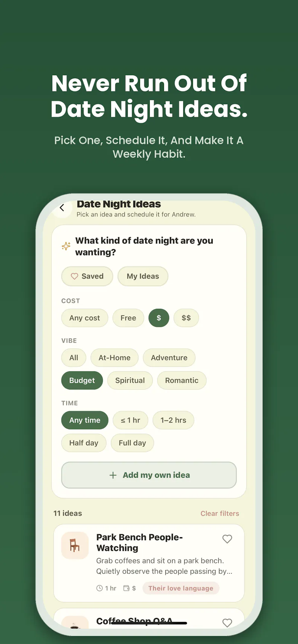
Task: Toggle the Budget vibe filter
Action: coord(82,381)
